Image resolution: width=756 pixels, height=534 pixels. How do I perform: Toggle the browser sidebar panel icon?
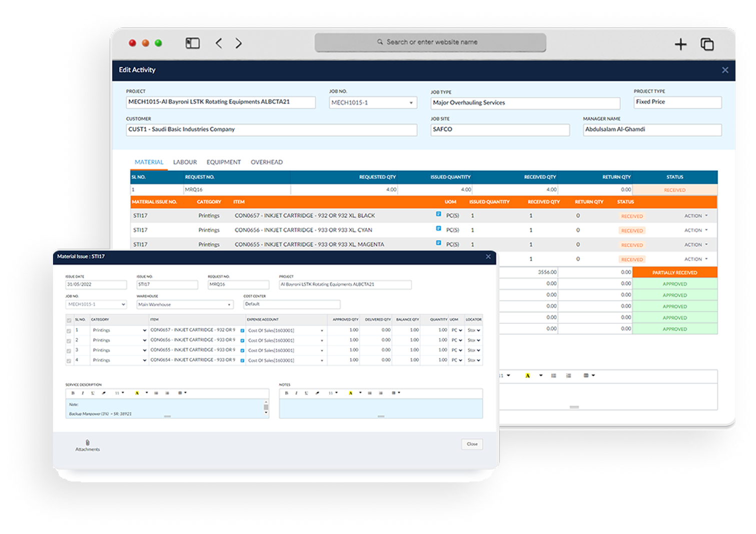[193, 44]
